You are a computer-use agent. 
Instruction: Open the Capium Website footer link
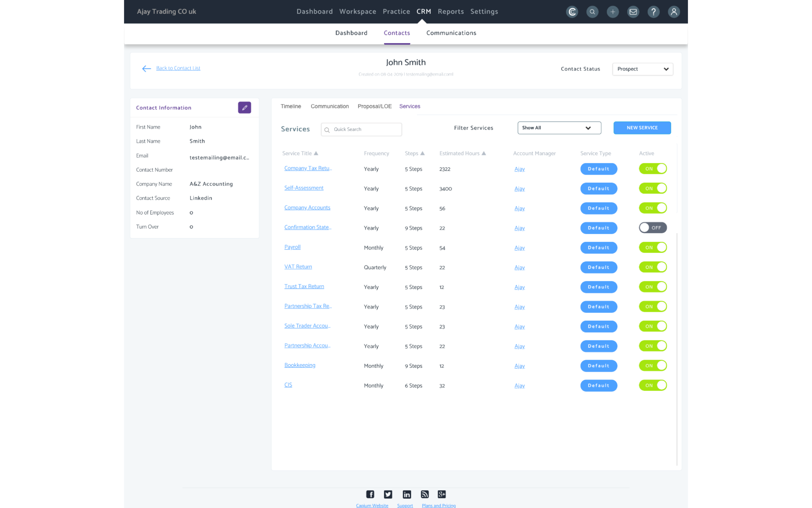pos(372,505)
